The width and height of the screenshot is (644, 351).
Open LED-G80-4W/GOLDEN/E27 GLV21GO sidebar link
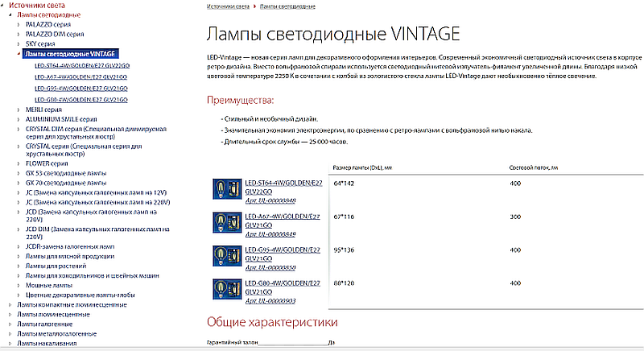coord(81,100)
